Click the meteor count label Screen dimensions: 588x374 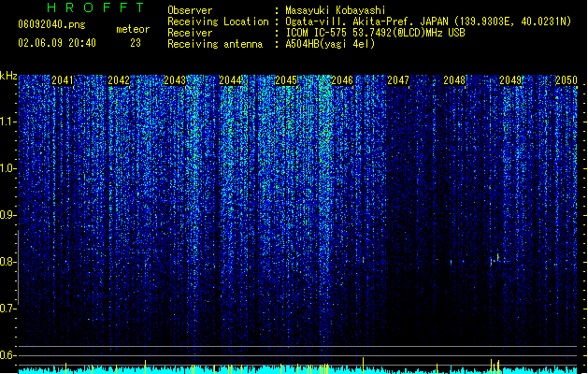point(133,29)
